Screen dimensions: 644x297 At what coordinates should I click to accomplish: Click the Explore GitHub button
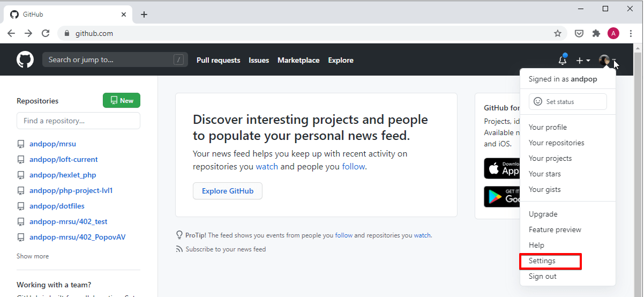[228, 191]
